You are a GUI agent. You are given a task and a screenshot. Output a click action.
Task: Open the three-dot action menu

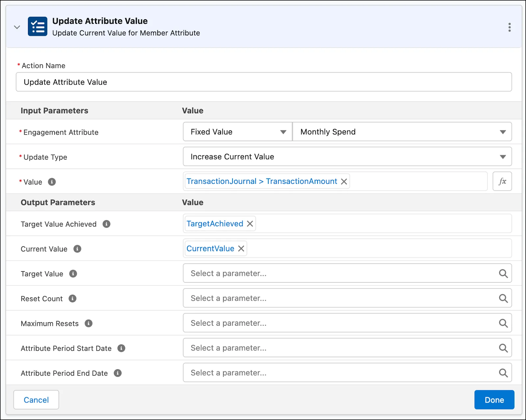(509, 27)
